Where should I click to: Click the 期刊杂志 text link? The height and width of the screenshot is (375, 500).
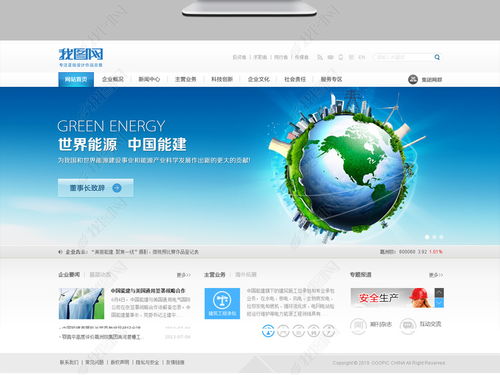click(381, 324)
